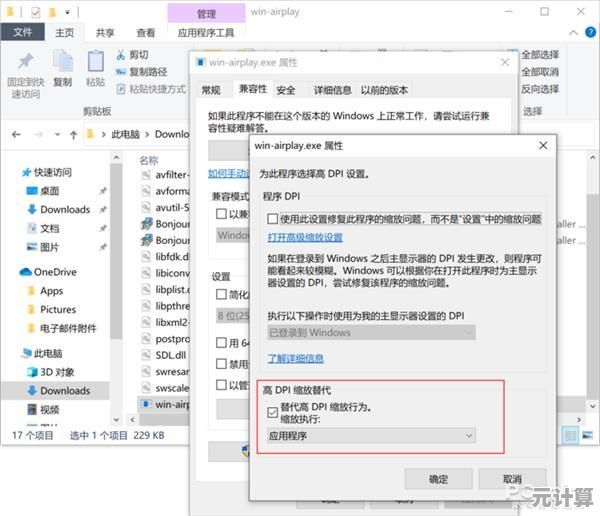Confirm DPI settings with 确定 button
Screen dimensions: 600x516
pos(438,479)
